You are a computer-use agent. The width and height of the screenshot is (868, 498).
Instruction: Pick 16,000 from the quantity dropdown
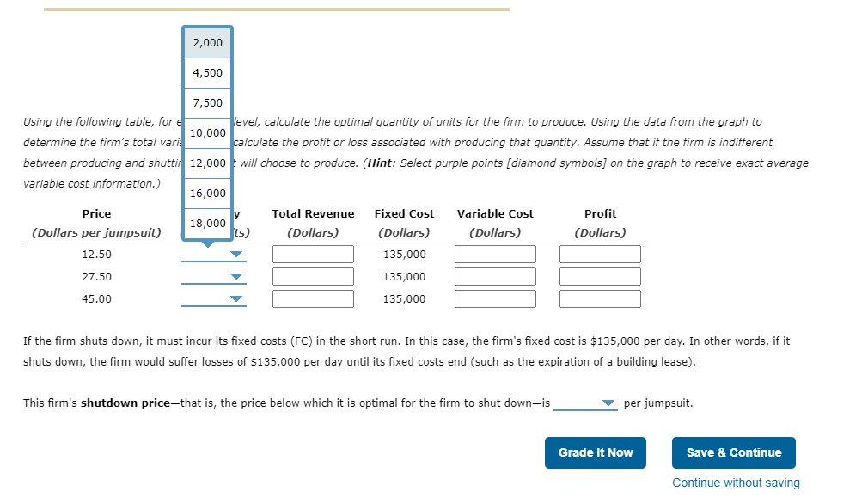pos(207,193)
